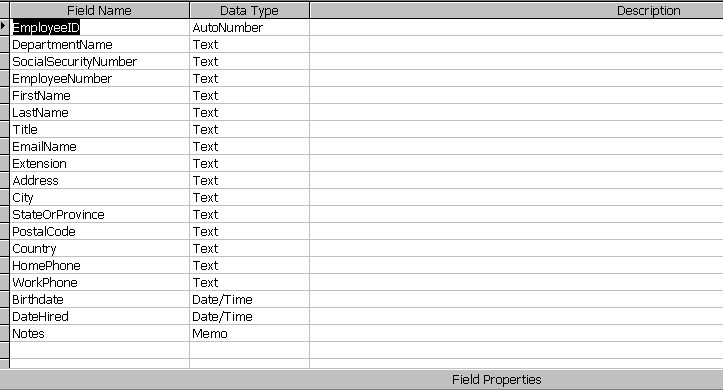Screen dimensions: 723x390
Task: Select the HomePhone field name
Action: pos(100,266)
